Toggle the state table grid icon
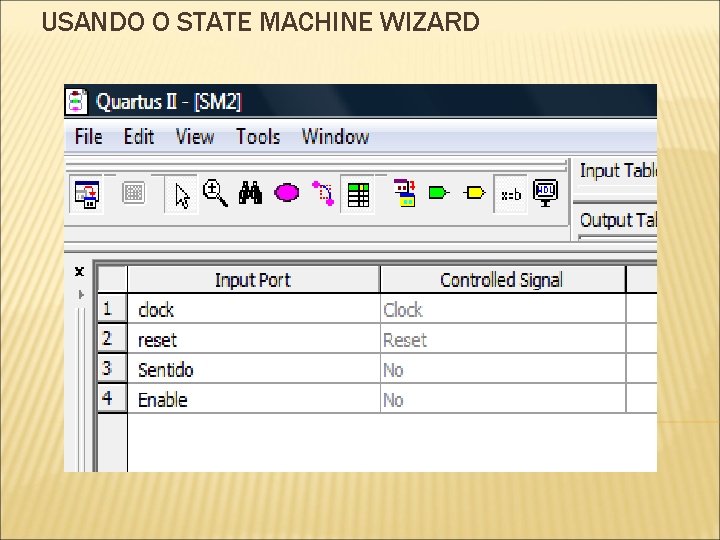Screen dimensions: 720x540 tap(358, 195)
